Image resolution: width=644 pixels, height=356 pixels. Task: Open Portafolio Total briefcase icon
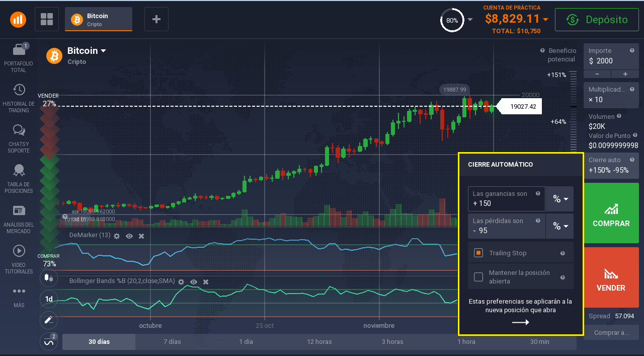[x=19, y=49]
